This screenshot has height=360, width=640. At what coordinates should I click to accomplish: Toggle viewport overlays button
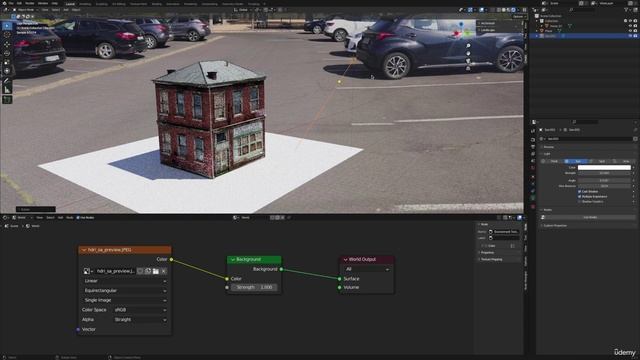[x=482, y=10]
